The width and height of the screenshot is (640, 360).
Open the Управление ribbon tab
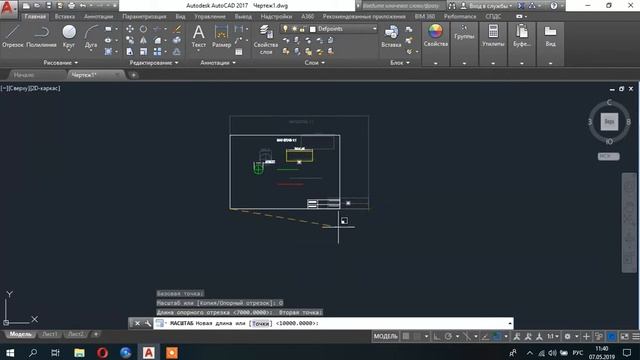pyautogui.click(x=210, y=17)
